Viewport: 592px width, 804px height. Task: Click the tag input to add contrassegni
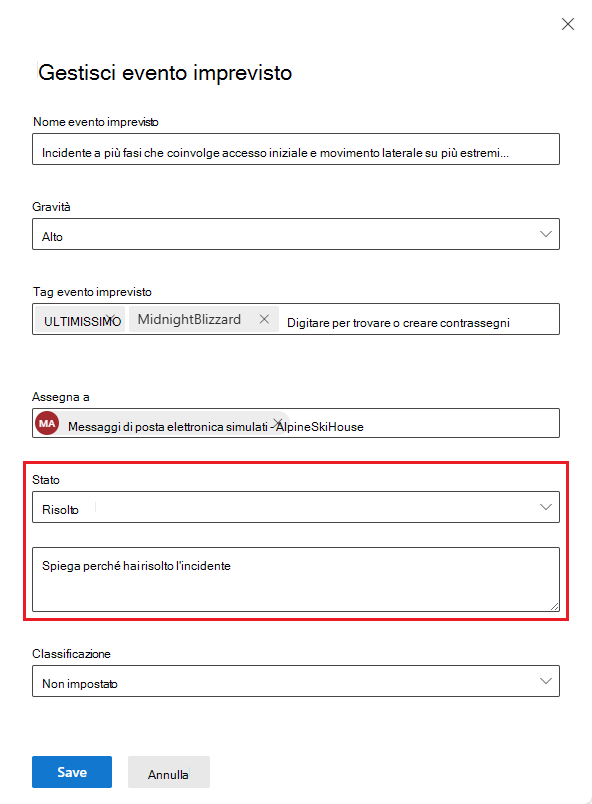click(x=420, y=318)
